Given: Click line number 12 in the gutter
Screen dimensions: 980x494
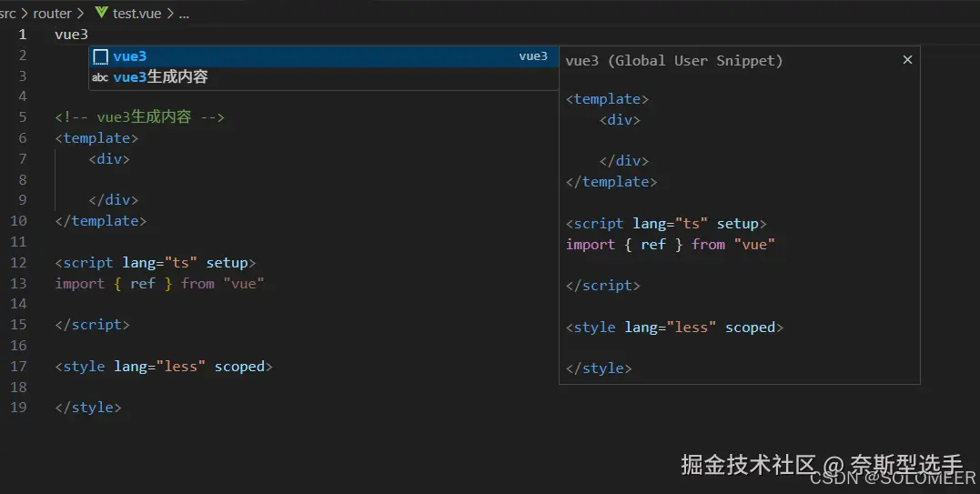Looking at the screenshot, I should click(x=18, y=262).
